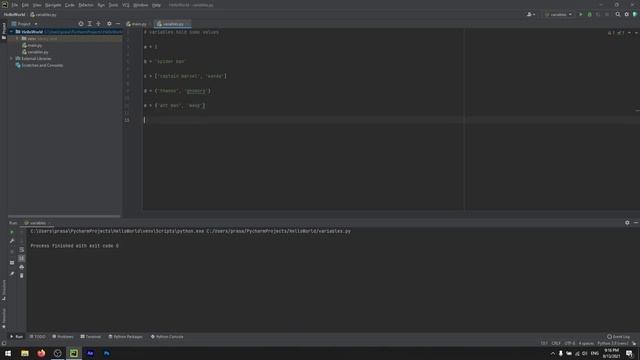Clear all console output trash icon
The image size is (640, 360).
click(22, 276)
